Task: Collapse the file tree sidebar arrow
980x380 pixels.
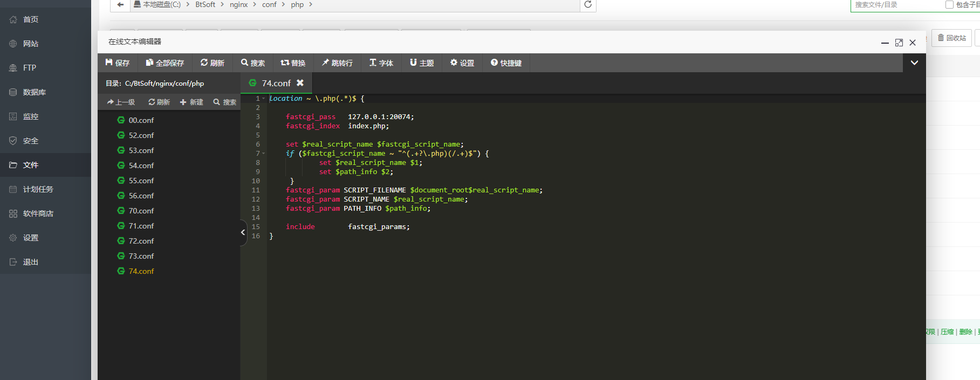Action: (243, 232)
